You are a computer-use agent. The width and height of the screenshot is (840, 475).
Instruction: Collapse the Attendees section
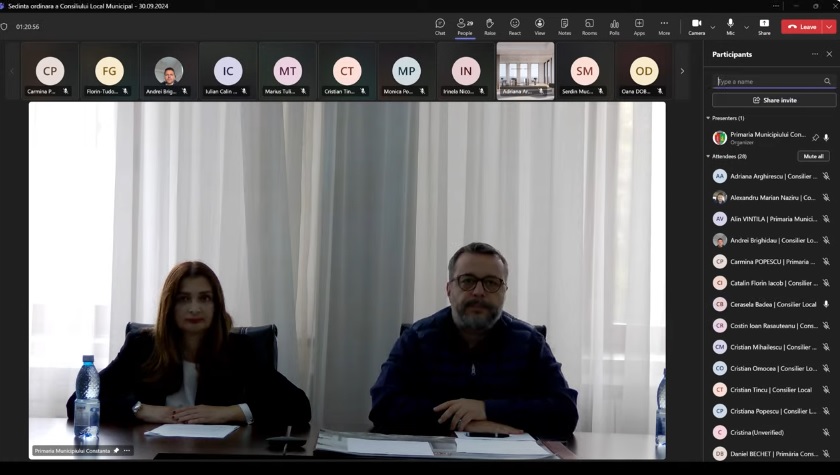click(709, 156)
